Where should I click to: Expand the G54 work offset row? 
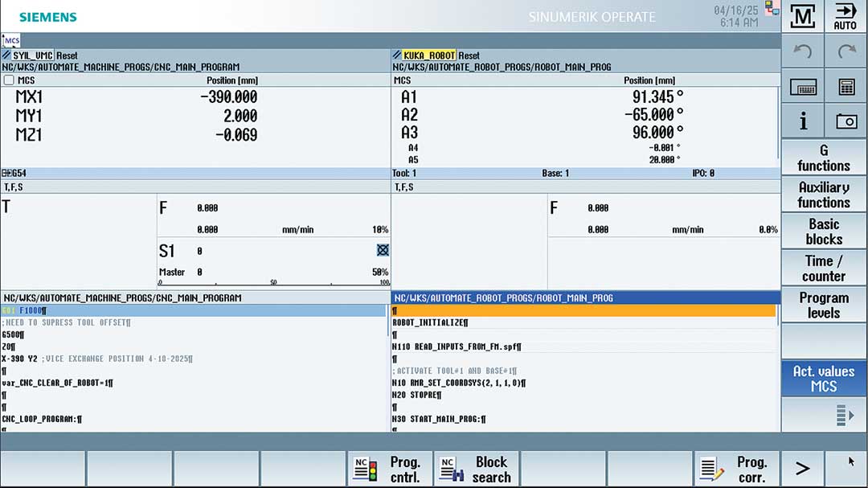coord(7,174)
